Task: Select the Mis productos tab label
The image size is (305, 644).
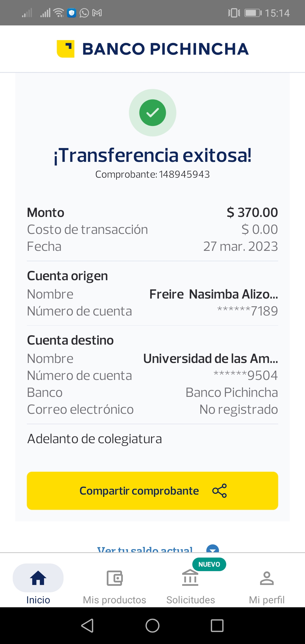Action: click(x=114, y=600)
